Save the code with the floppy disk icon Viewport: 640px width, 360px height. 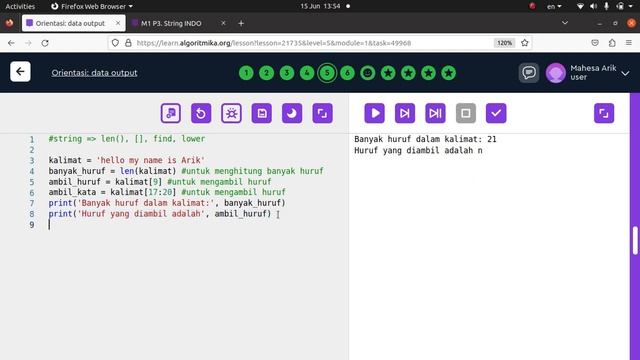(x=262, y=113)
